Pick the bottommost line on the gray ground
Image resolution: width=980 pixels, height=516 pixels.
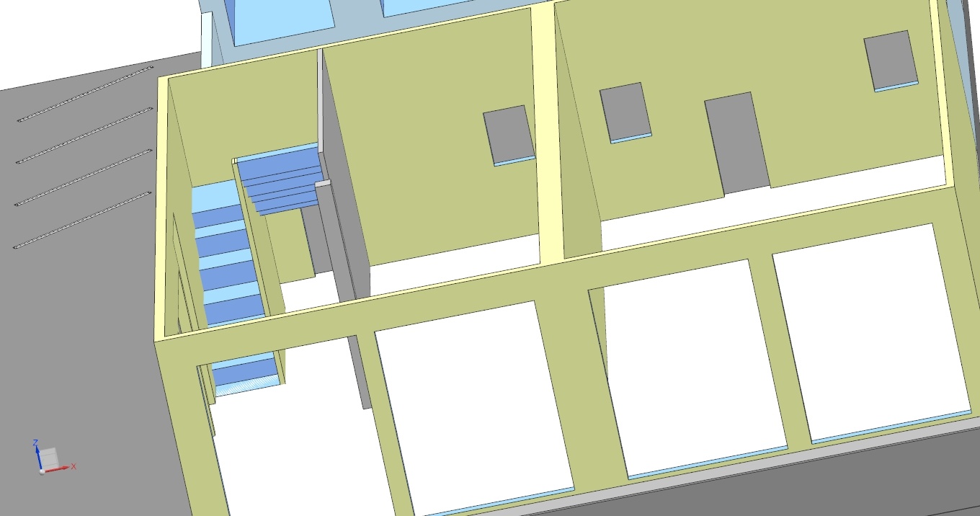point(81,221)
